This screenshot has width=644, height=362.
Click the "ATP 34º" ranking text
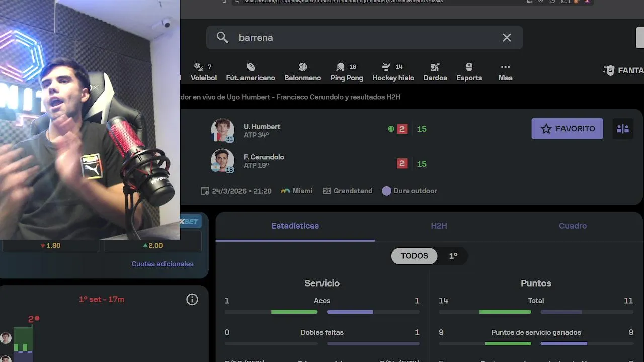click(256, 135)
